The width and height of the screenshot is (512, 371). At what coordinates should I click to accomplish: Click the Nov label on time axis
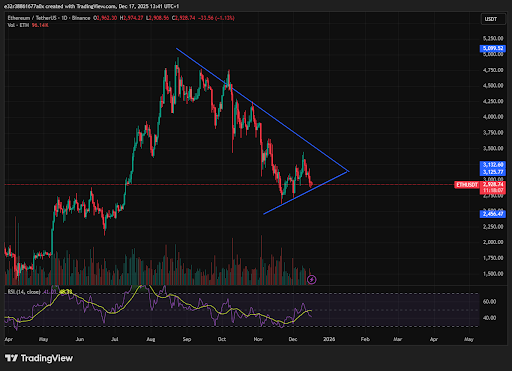pyautogui.click(x=258, y=339)
